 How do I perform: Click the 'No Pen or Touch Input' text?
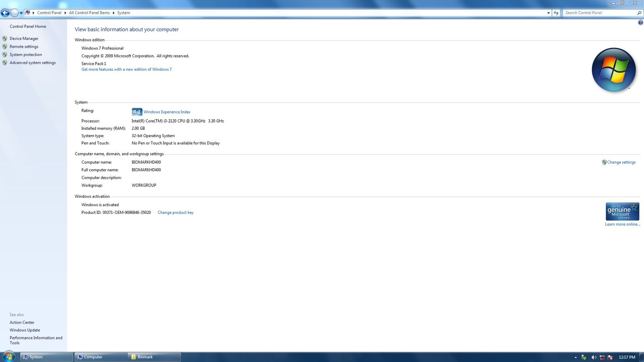[x=176, y=143]
